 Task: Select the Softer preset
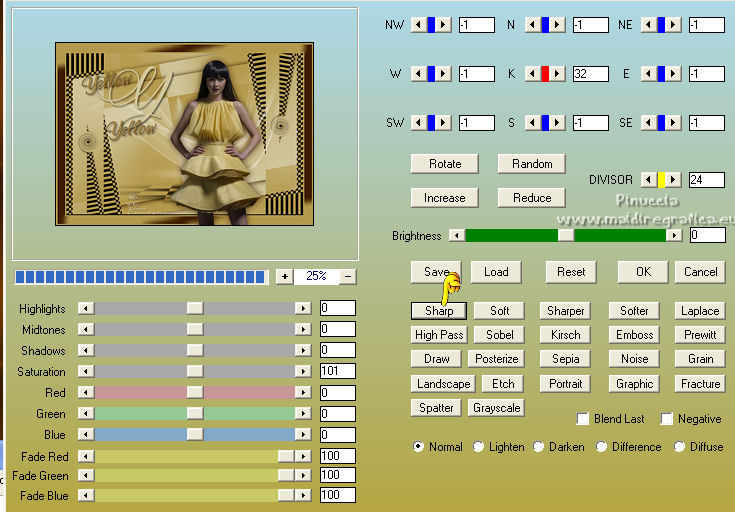pos(634,310)
